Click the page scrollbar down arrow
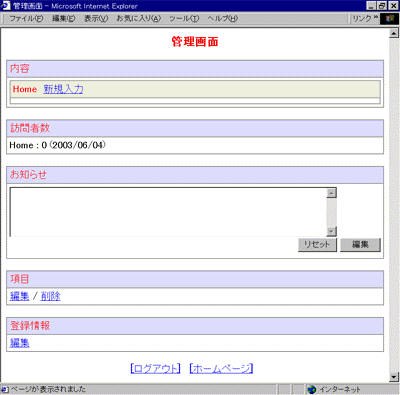Viewport: 400px width, 395px height. [x=394, y=377]
